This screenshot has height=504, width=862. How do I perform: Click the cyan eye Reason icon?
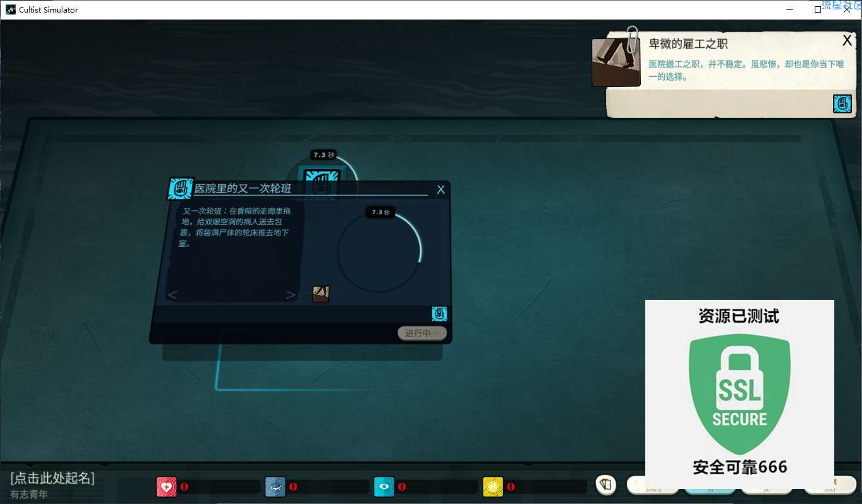point(384,487)
